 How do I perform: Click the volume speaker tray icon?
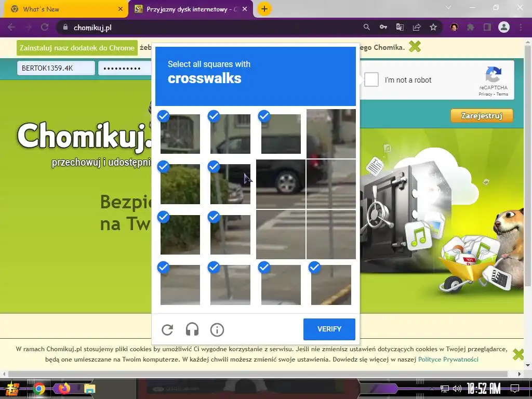457,389
